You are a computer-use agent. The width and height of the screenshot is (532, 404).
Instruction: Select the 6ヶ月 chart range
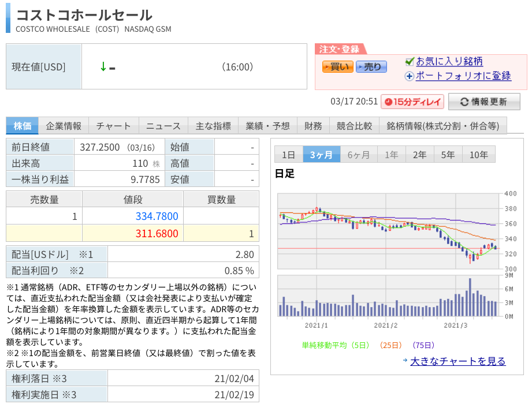[359, 155]
